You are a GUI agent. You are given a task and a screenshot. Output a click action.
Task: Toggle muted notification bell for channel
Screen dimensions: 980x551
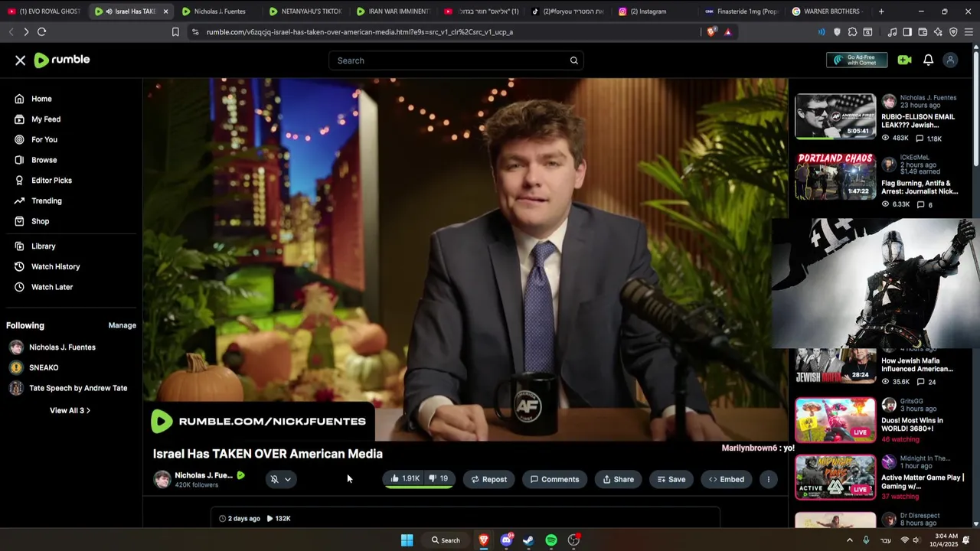point(274,479)
